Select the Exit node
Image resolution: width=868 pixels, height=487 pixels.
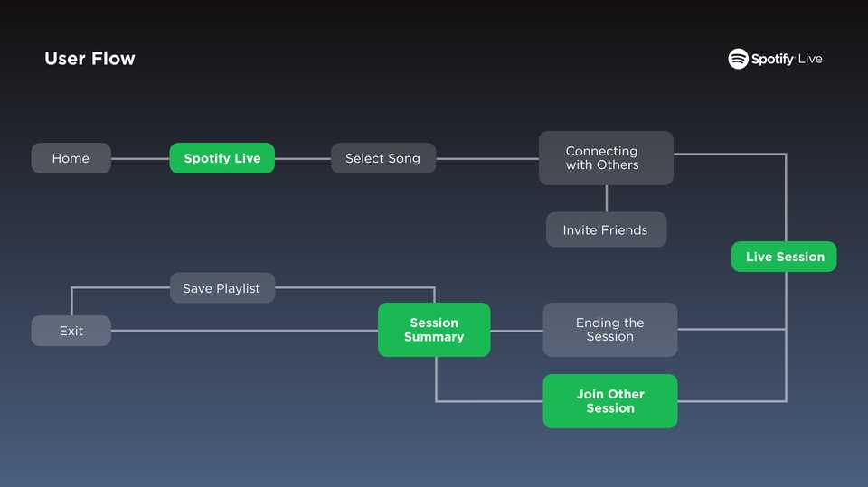click(x=71, y=331)
